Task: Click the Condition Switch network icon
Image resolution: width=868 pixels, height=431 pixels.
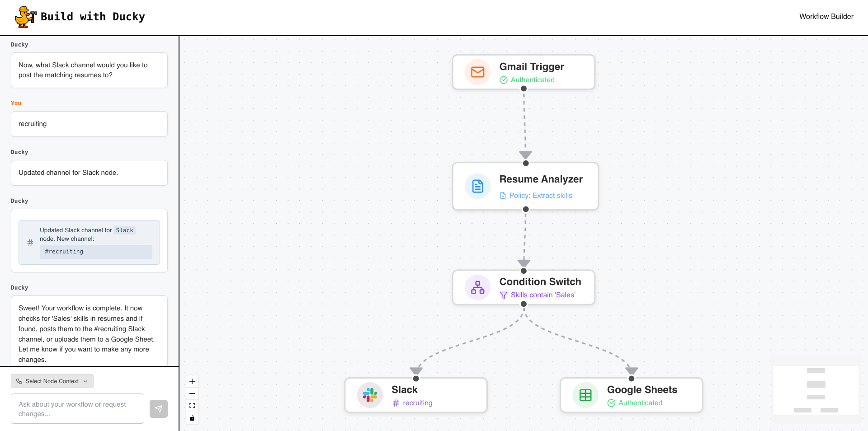Action: (x=478, y=287)
